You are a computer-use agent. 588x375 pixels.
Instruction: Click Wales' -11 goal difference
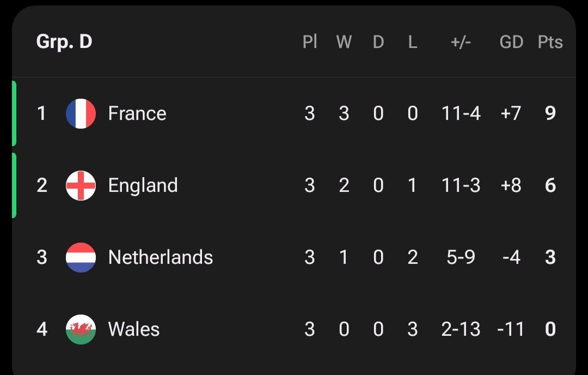[511, 329]
